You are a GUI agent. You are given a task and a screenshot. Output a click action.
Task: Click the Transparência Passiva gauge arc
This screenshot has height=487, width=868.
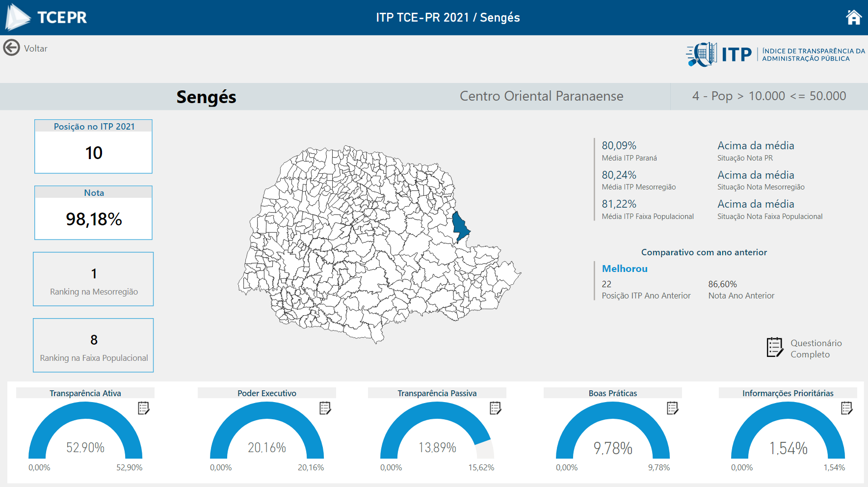(x=437, y=410)
